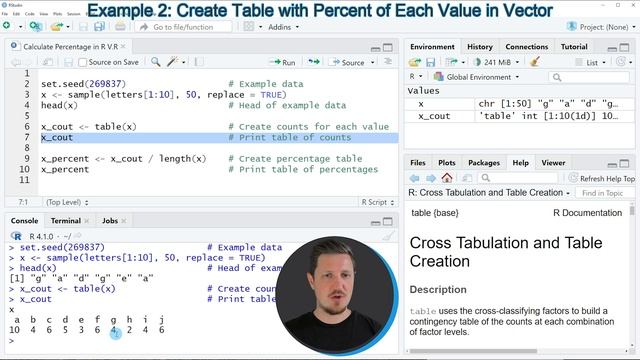This screenshot has width=640, height=360.
Task: Click the help back arrow
Action: pos(415,178)
